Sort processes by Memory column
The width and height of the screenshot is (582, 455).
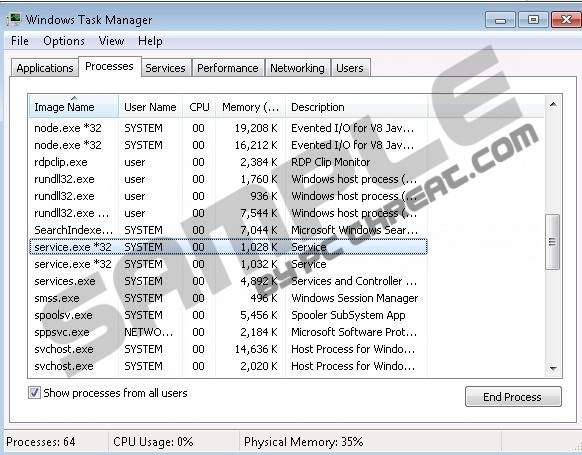[251, 107]
